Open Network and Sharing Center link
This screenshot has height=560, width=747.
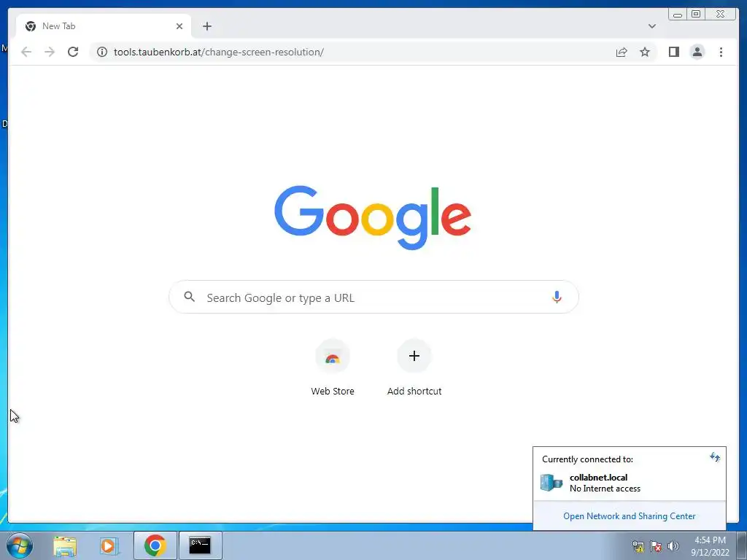(x=629, y=516)
